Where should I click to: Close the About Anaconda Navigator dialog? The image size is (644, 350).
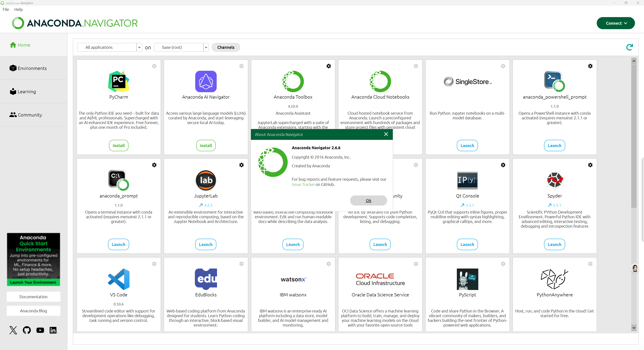tap(386, 134)
